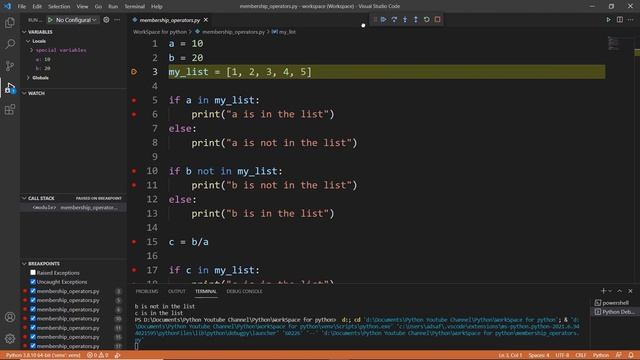Select the Python Debug terminal entry
Screen dimensions: 640x360
click(x=615, y=311)
